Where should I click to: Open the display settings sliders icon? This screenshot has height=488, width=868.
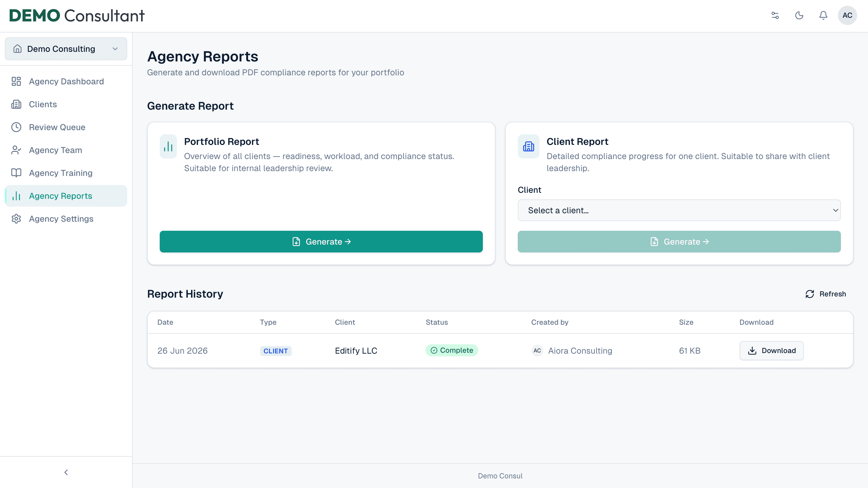point(775,15)
